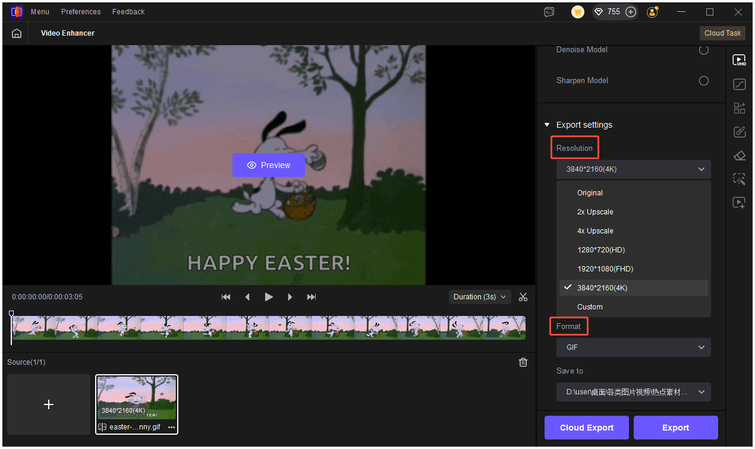Open Preferences in title bar
Screen dimensions: 755x449
tap(81, 12)
